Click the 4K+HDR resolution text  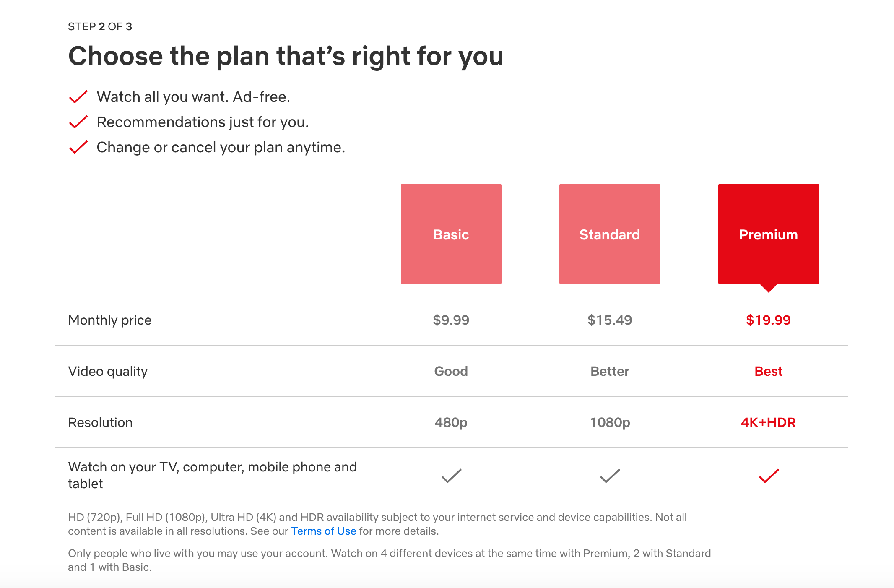(768, 422)
